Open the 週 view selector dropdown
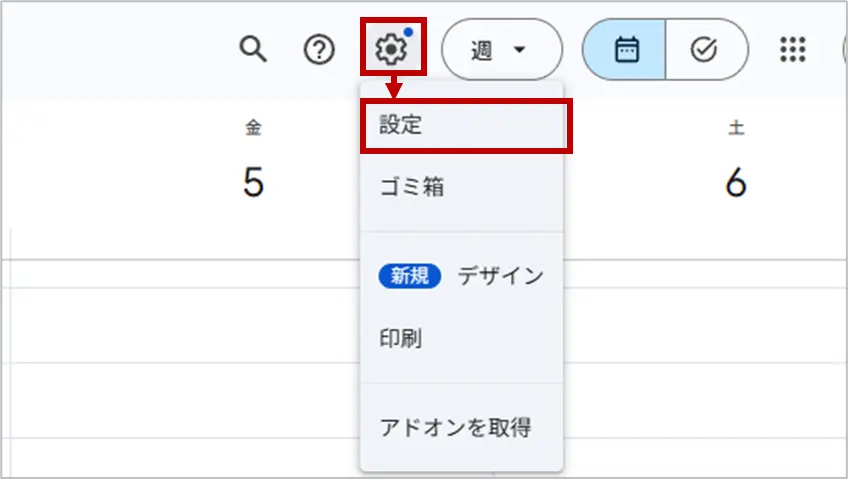The height and width of the screenshot is (479, 848). (501, 49)
